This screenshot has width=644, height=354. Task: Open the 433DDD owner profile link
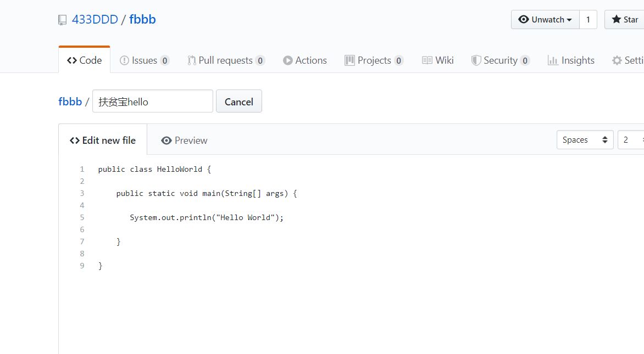point(95,20)
